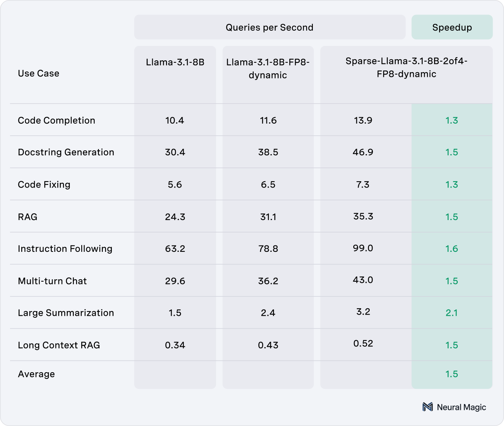Select the Speedup column header
The width and height of the screenshot is (504, 426).
point(452,27)
